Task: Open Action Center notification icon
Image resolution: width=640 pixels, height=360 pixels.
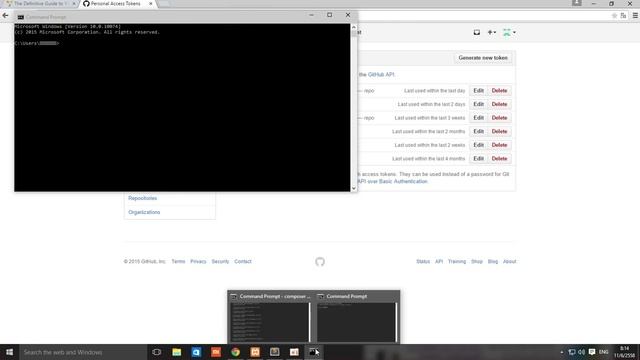Action: [592, 352]
